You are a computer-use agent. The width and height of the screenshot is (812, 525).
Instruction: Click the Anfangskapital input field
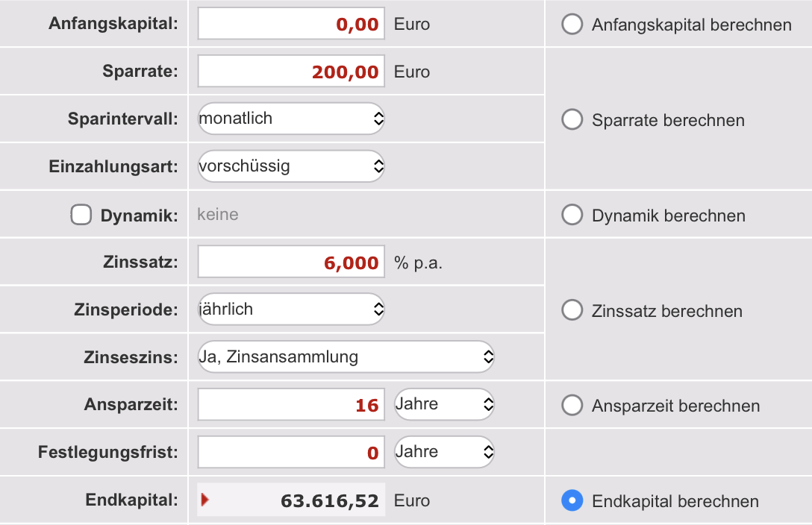(291, 23)
